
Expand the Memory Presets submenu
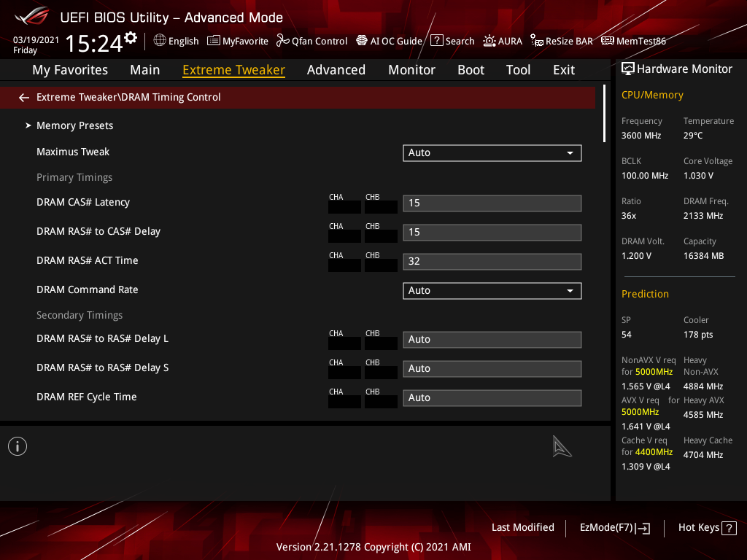(x=75, y=125)
